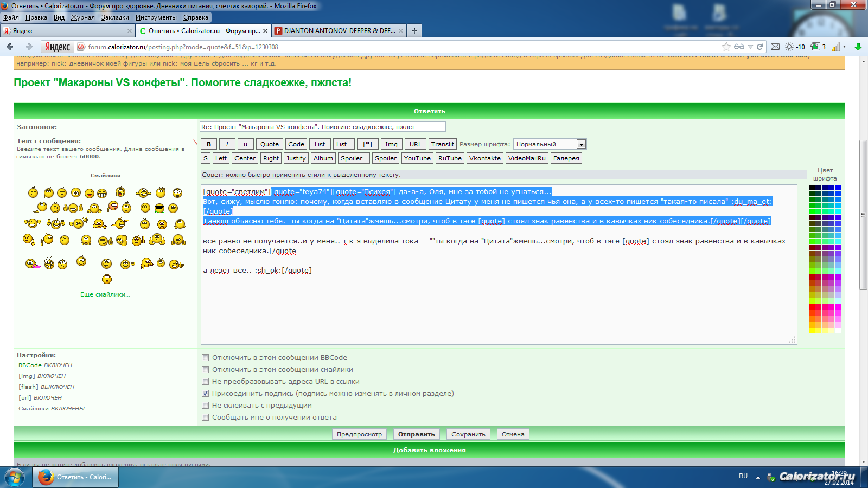Check "Не преобразовывать адреса URL в ссылки"

coord(205,381)
